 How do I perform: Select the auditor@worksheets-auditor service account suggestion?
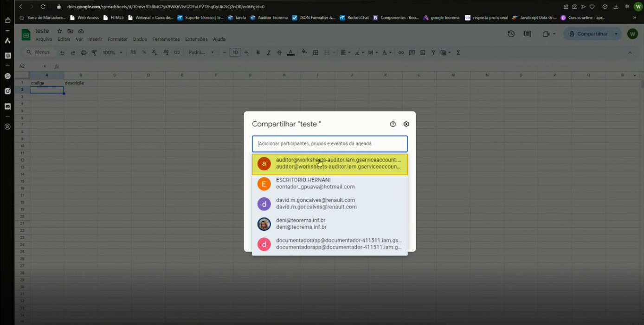click(x=330, y=164)
